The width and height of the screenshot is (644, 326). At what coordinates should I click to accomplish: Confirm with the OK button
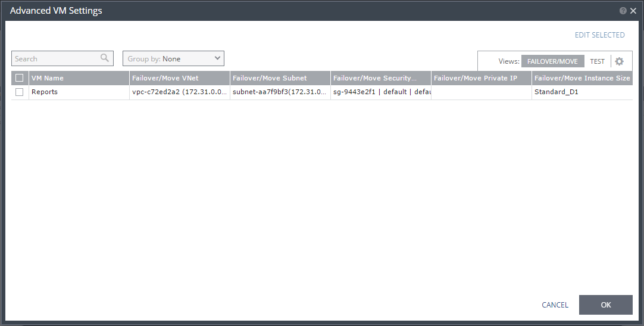[x=606, y=305]
